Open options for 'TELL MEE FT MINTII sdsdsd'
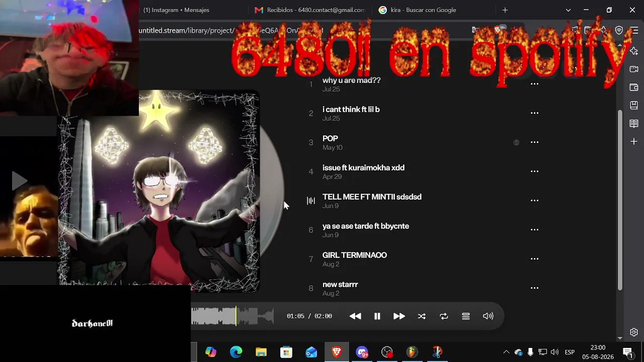 click(x=534, y=201)
